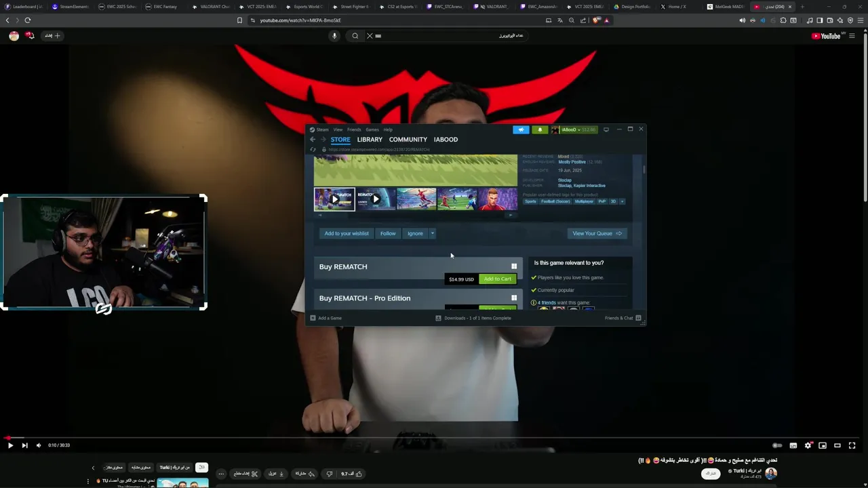Open YouTube notifications bell
This screenshot has height=488, width=868.
tap(30, 35)
